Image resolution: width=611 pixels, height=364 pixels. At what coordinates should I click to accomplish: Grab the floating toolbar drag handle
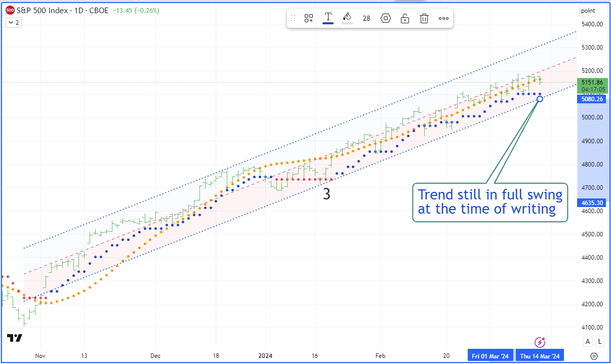(x=293, y=18)
